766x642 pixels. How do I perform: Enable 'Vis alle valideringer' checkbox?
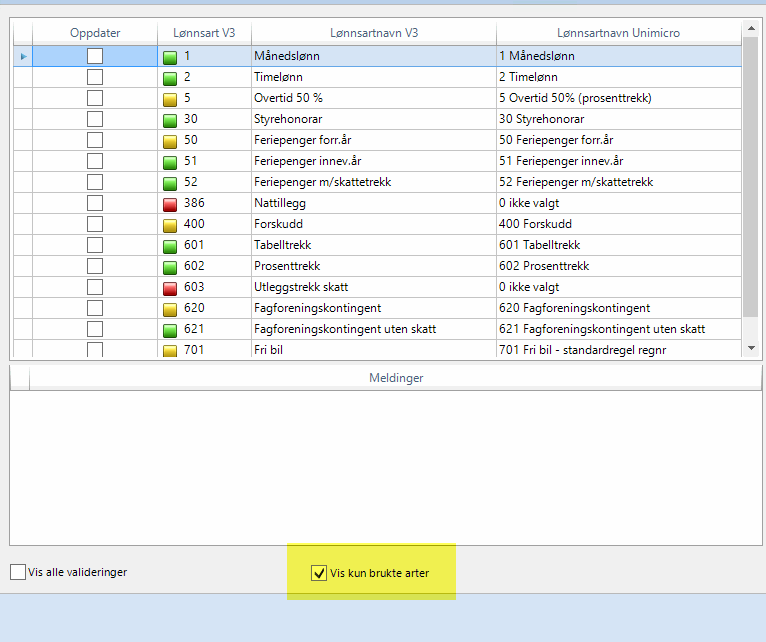[18, 573]
